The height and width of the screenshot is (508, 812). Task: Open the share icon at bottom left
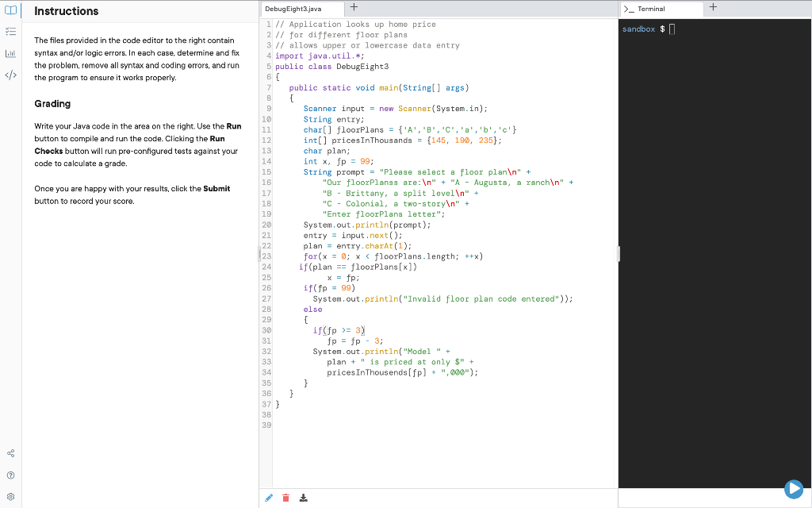(x=10, y=452)
